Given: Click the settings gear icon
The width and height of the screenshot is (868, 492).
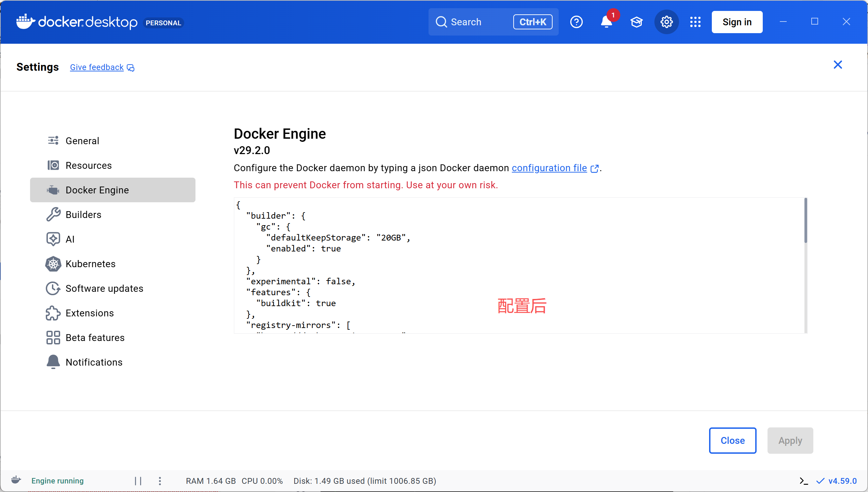Looking at the screenshot, I should (x=666, y=22).
